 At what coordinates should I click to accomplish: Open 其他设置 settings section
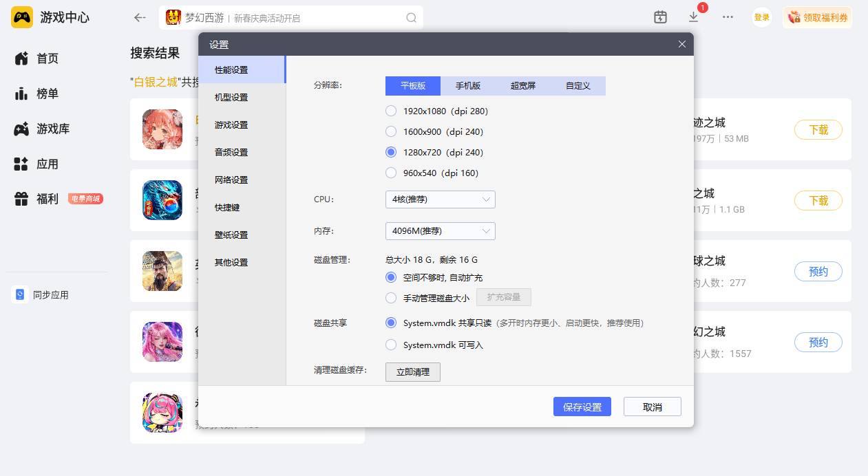click(242, 262)
